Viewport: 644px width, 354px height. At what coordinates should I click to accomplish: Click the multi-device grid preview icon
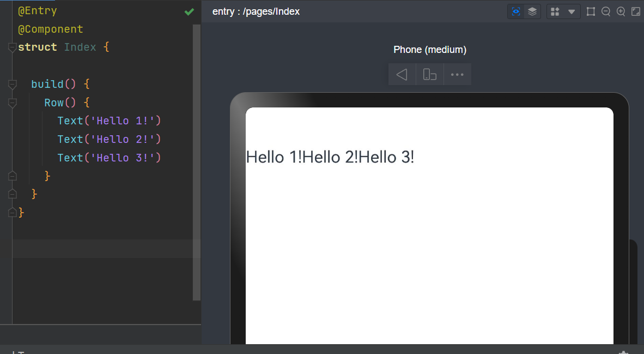pos(555,11)
